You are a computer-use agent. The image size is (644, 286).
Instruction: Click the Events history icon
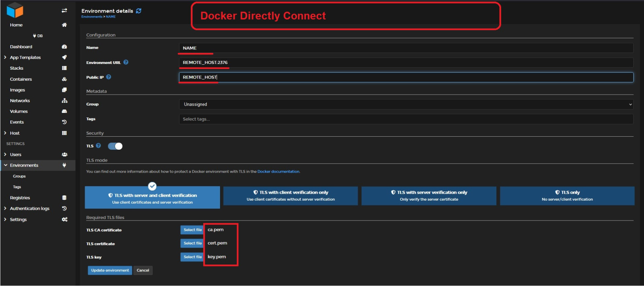(64, 122)
